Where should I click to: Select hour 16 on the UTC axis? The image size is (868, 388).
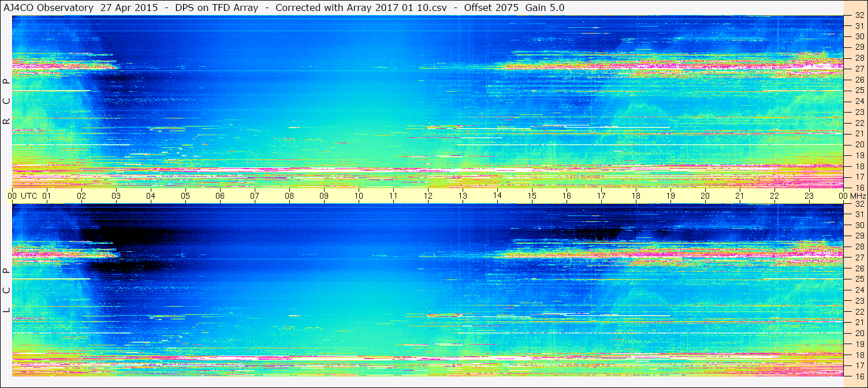pos(567,196)
